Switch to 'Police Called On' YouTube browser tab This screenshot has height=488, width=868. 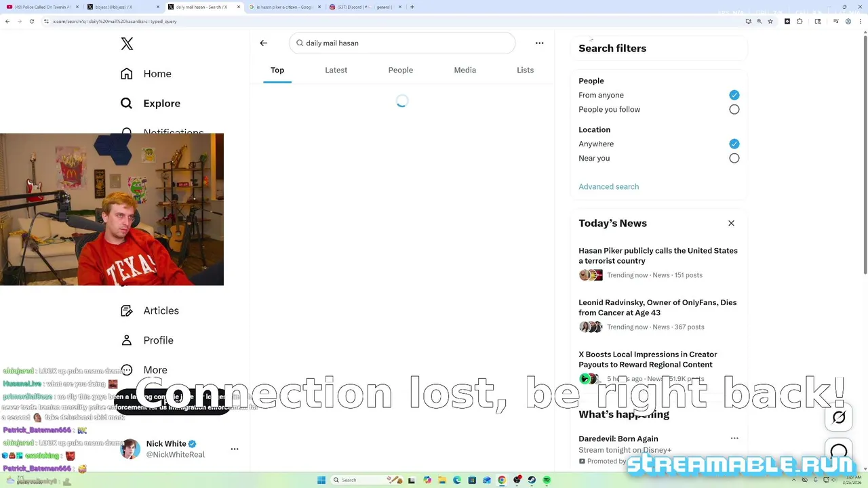pos(42,7)
